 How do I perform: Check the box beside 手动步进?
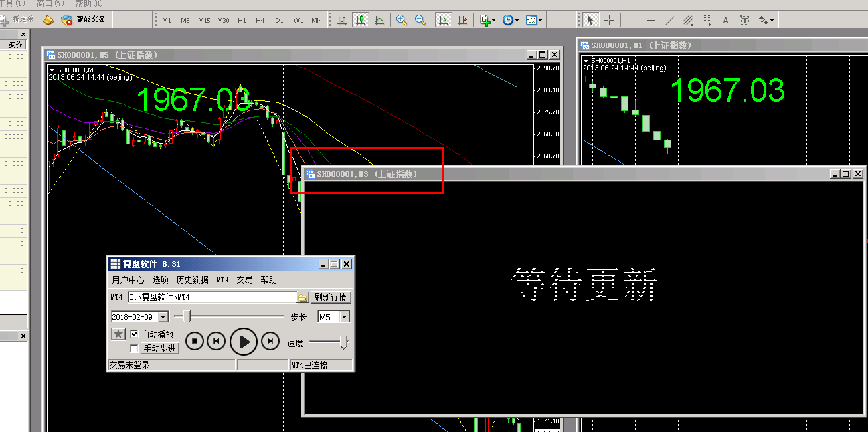coord(134,348)
